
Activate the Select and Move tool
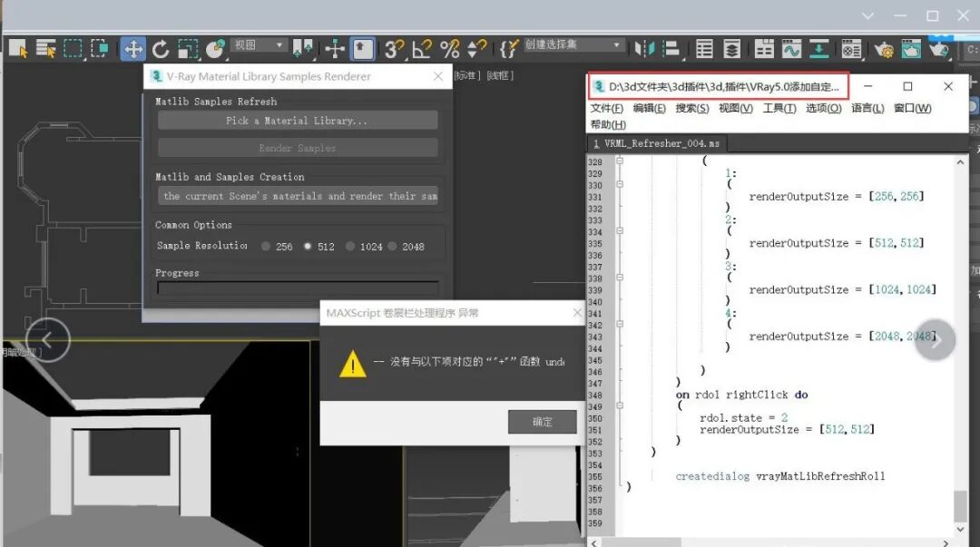(133, 49)
